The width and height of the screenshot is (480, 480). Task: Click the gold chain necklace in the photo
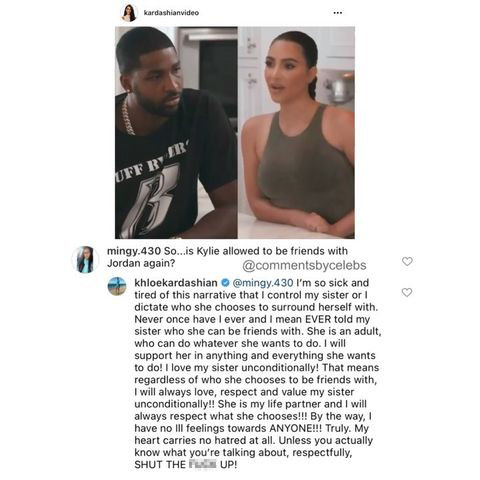tap(127, 116)
